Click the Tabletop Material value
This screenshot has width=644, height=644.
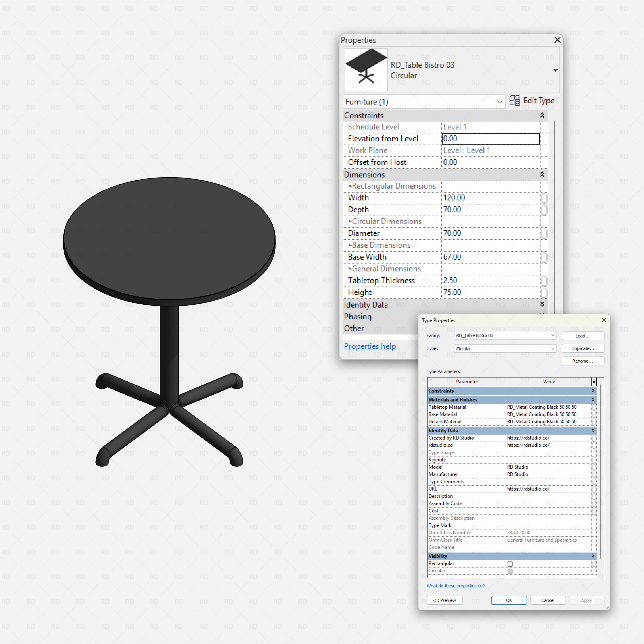point(549,407)
